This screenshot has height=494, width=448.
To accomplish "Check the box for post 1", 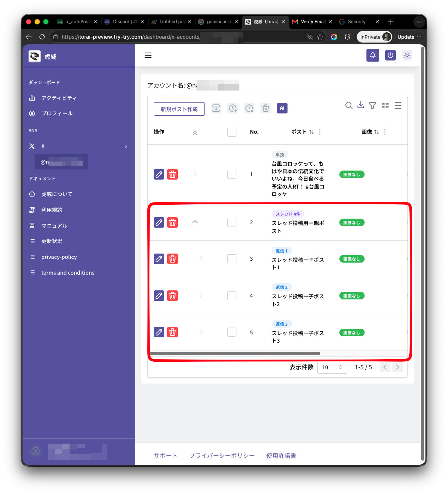I will [232, 174].
